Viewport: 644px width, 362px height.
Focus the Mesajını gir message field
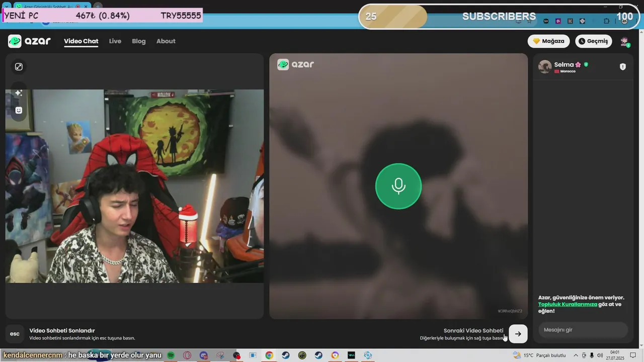click(583, 330)
